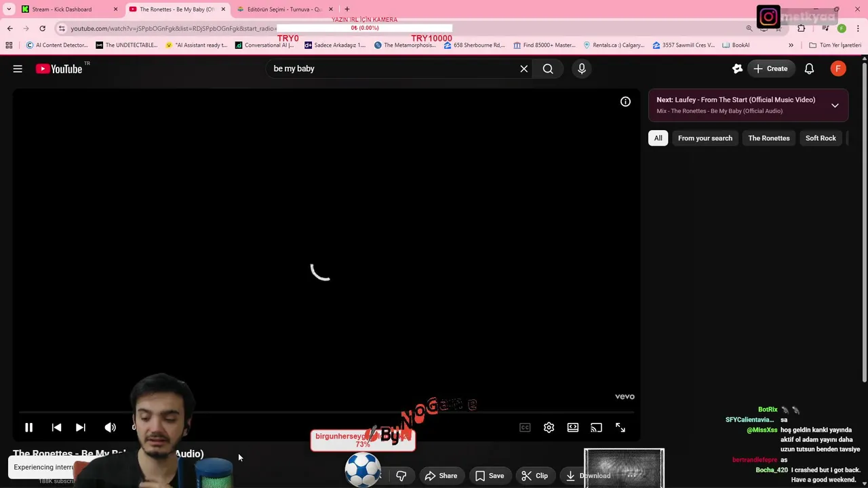Open the Conversational AI bookmark

tap(265, 45)
